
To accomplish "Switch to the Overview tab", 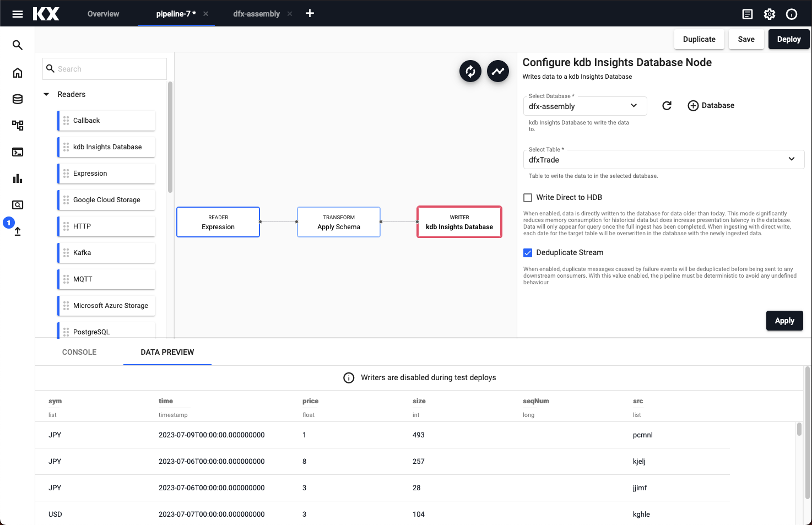I will [103, 14].
